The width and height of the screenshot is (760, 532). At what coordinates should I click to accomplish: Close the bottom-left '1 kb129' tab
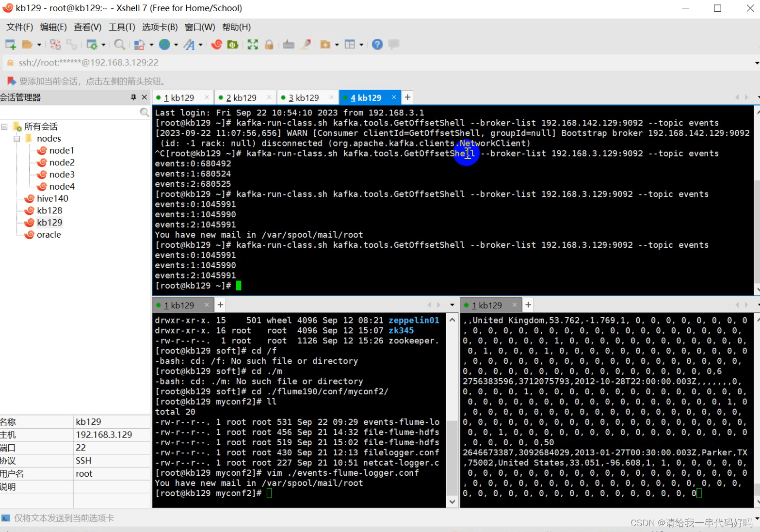(x=207, y=305)
